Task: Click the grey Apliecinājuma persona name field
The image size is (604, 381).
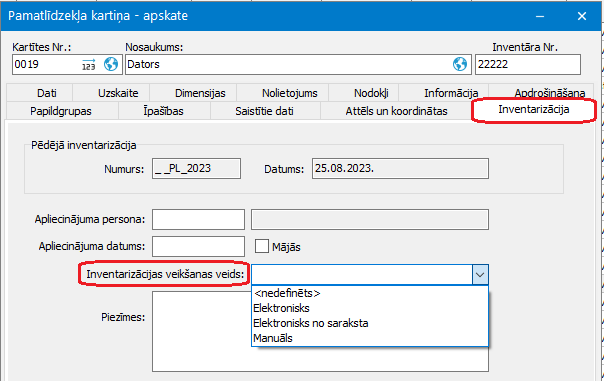Action: [370, 220]
